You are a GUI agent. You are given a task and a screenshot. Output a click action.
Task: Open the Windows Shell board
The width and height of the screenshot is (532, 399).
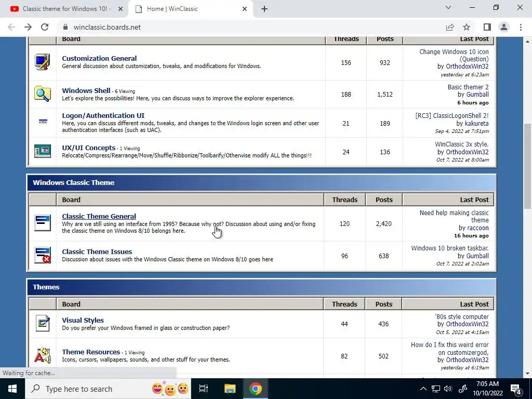(x=86, y=90)
